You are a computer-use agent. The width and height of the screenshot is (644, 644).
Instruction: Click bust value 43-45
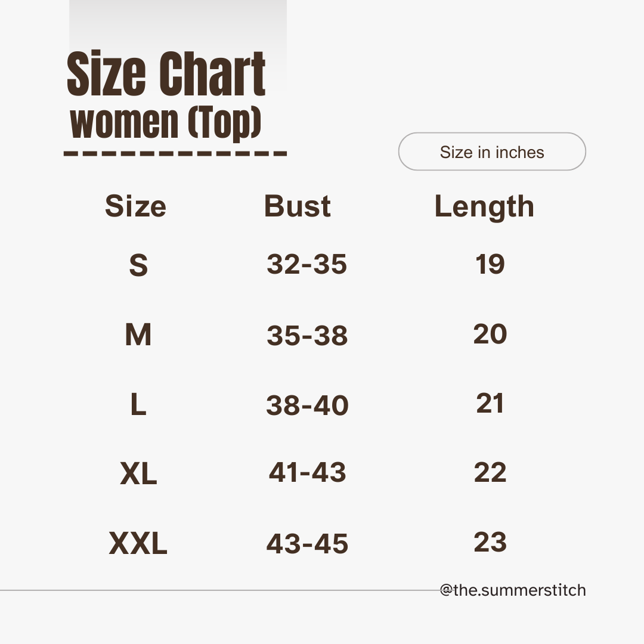(307, 543)
